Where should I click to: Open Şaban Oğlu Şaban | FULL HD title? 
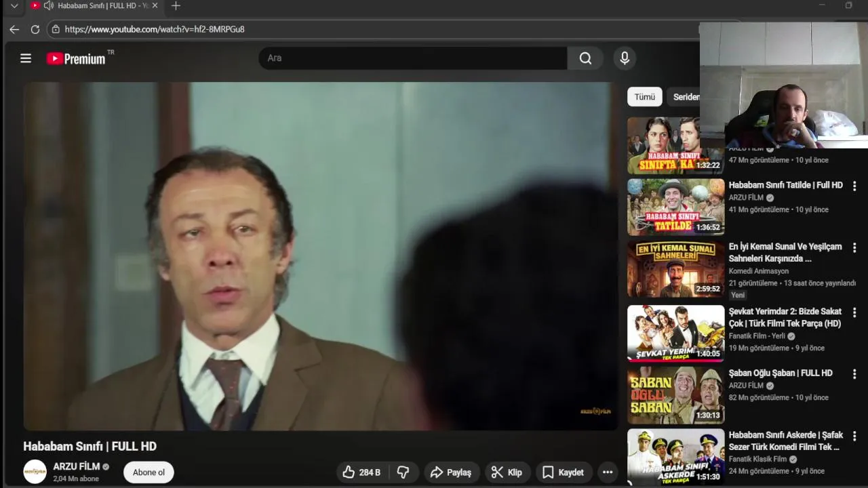click(x=781, y=373)
